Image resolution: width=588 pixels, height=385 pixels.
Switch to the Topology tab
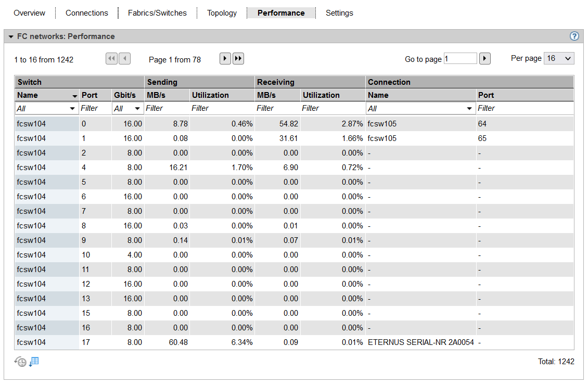222,13
